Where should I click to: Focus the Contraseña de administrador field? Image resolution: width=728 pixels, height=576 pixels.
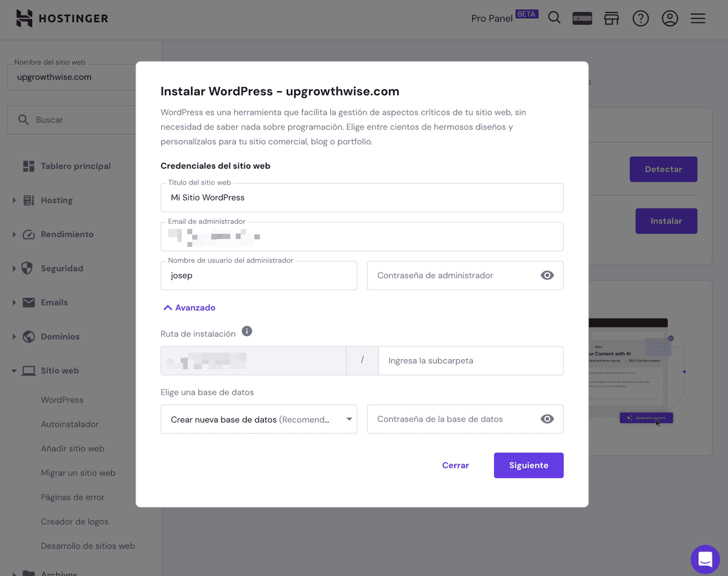[x=465, y=276]
